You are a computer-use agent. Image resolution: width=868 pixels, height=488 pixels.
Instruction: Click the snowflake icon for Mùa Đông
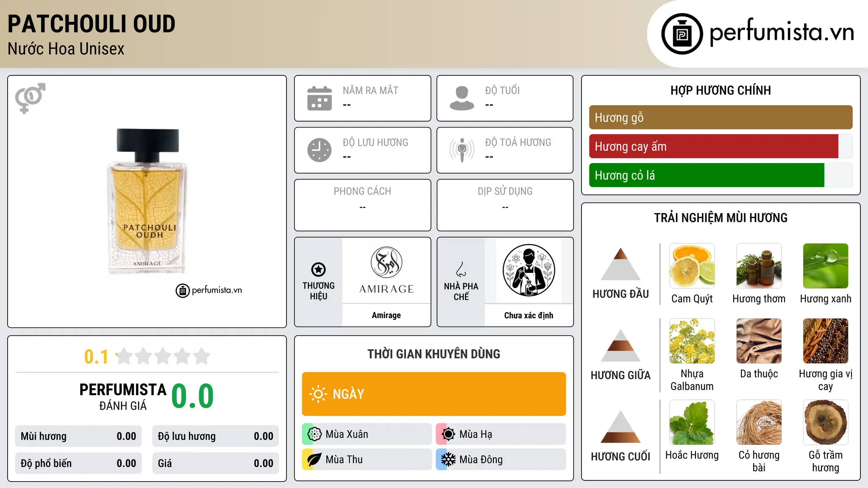tap(448, 460)
